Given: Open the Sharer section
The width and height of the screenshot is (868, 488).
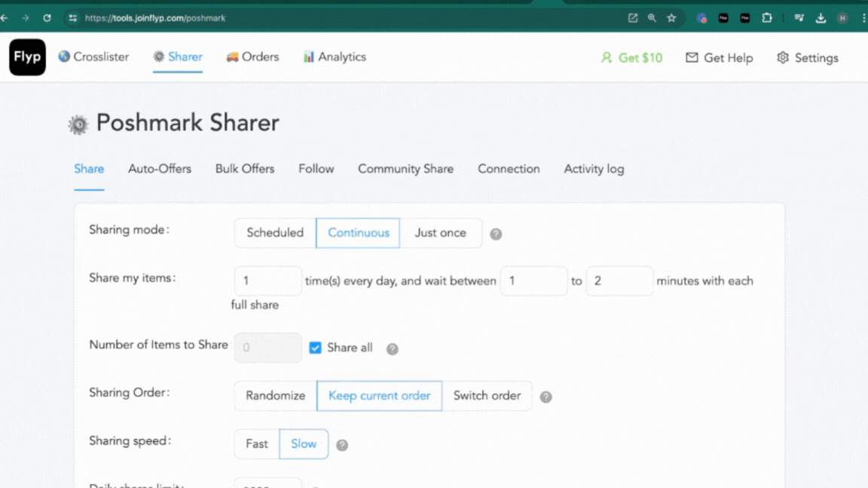Looking at the screenshot, I should coord(178,57).
